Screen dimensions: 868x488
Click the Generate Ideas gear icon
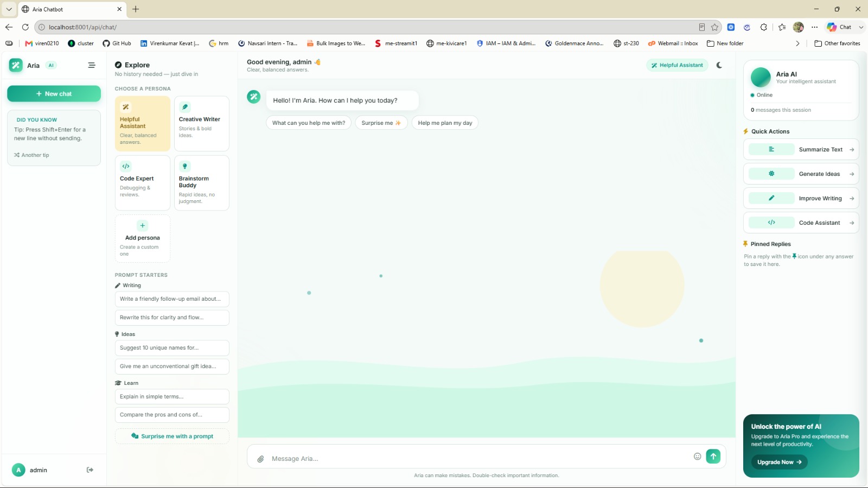(771, 174)
